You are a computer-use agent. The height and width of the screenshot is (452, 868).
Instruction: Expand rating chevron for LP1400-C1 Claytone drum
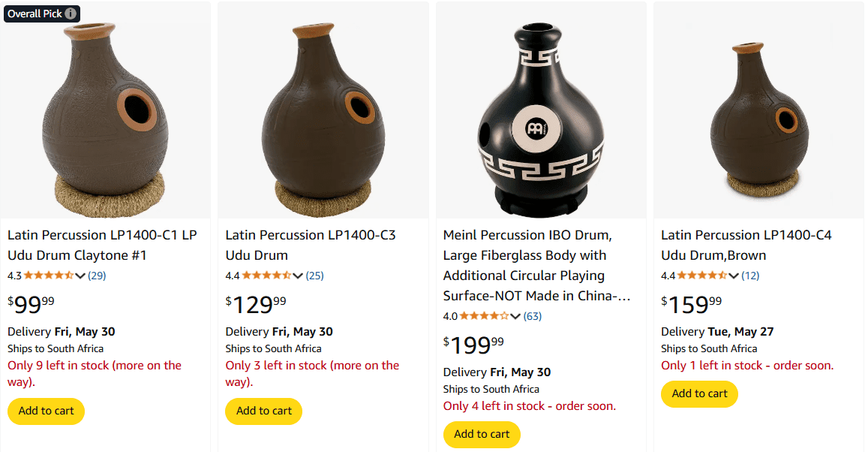[81, 276]
